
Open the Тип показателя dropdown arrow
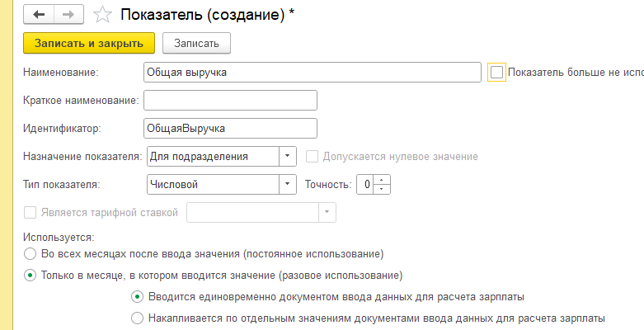point(288,184)
